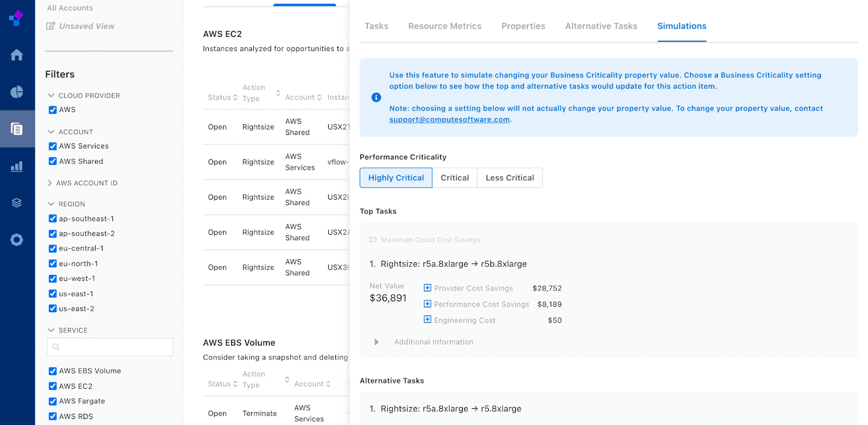This screenshot has width=868, height=425.
Task: Open the bar chart reports icon
Action: [17, 166]
